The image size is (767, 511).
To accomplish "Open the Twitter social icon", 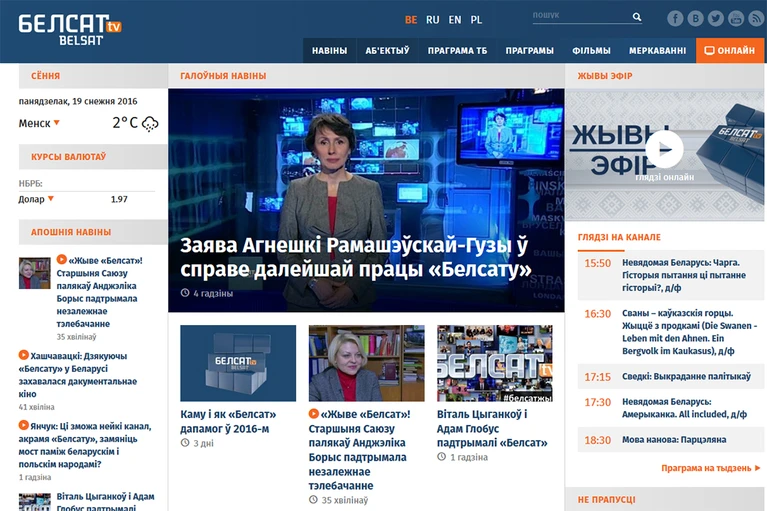I will [x=716, y=19].
